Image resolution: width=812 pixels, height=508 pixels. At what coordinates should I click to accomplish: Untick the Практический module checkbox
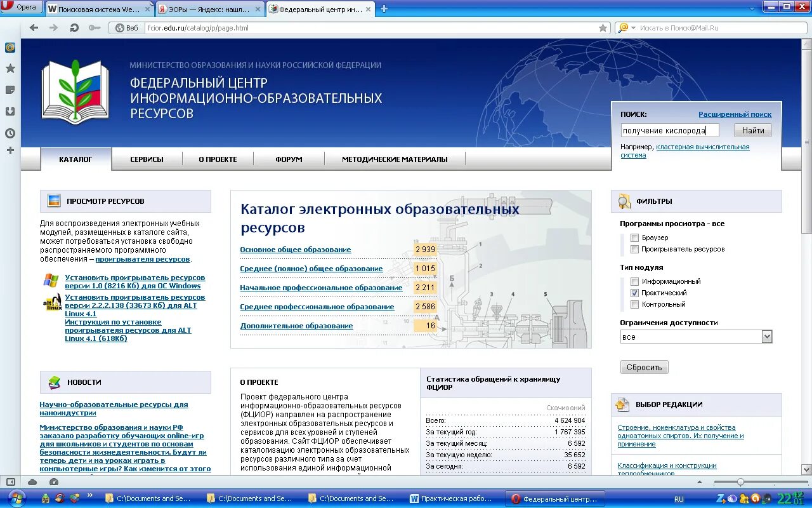tap(635, 293)
